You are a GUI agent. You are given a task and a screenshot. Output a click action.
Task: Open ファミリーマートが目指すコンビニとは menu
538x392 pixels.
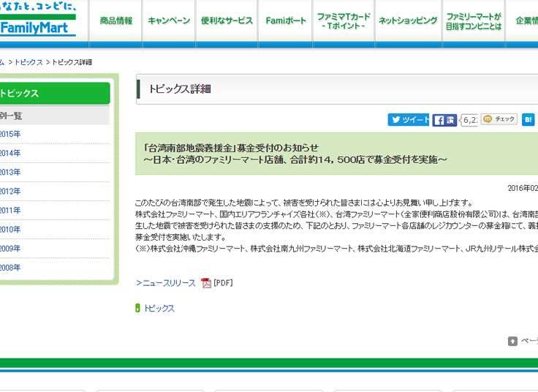(474, 21)
